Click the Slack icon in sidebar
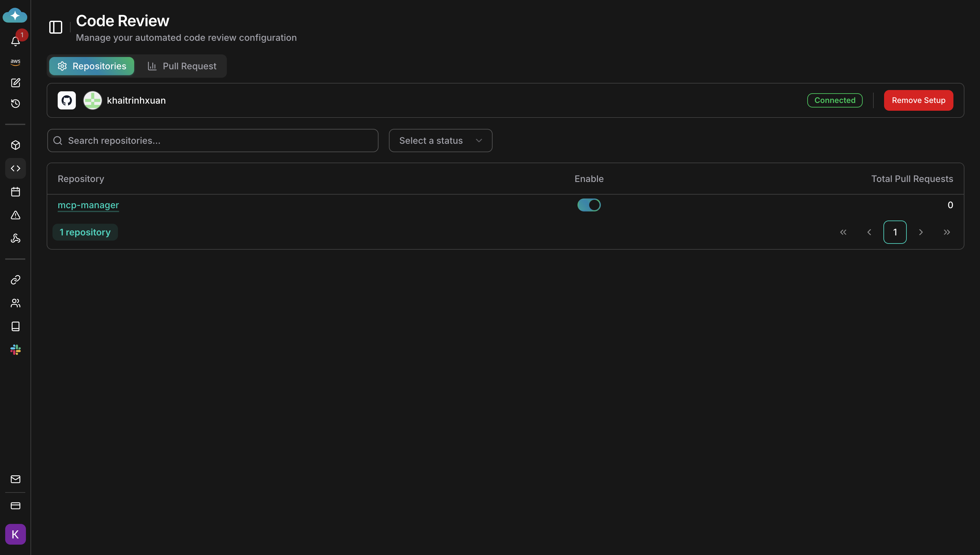 [x=15, y=349]
